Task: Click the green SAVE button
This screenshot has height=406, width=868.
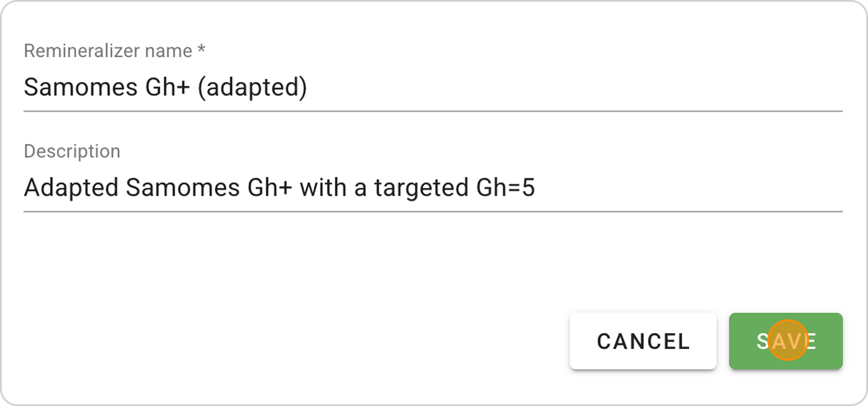Action: (x=786, y=341)
